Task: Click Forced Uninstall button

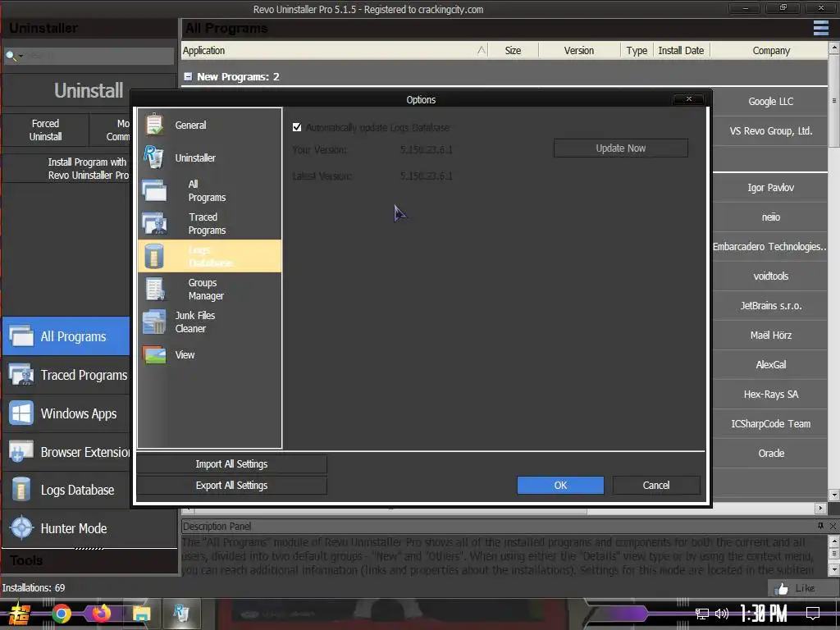Action: [46, 130]
